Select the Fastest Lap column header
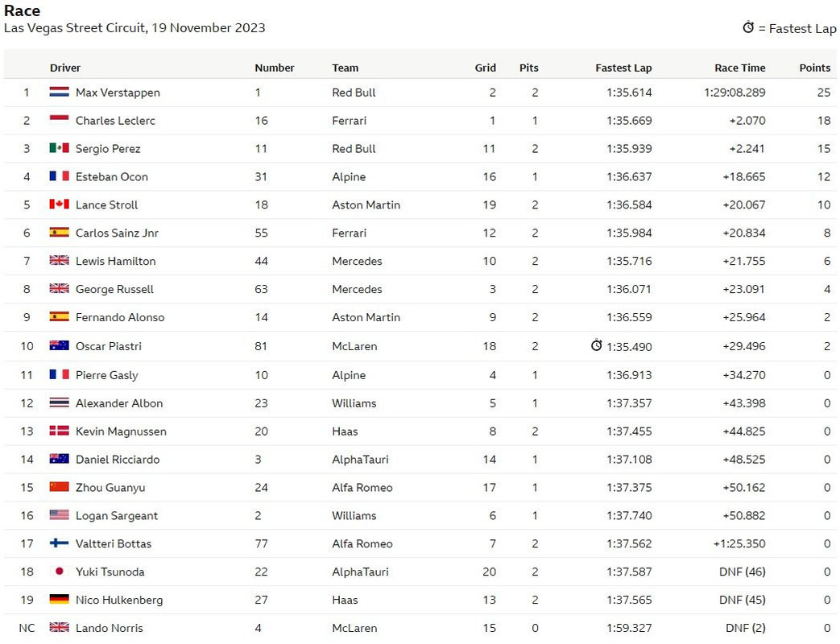Image resolution: width=840 pixels, height=644 pixels. click(623, 68)
